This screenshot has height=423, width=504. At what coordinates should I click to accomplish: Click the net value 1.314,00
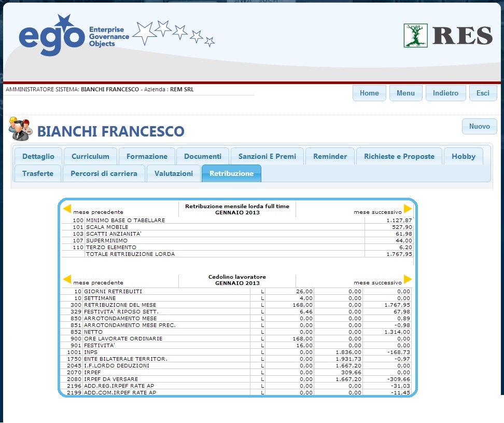pos(397,332)
